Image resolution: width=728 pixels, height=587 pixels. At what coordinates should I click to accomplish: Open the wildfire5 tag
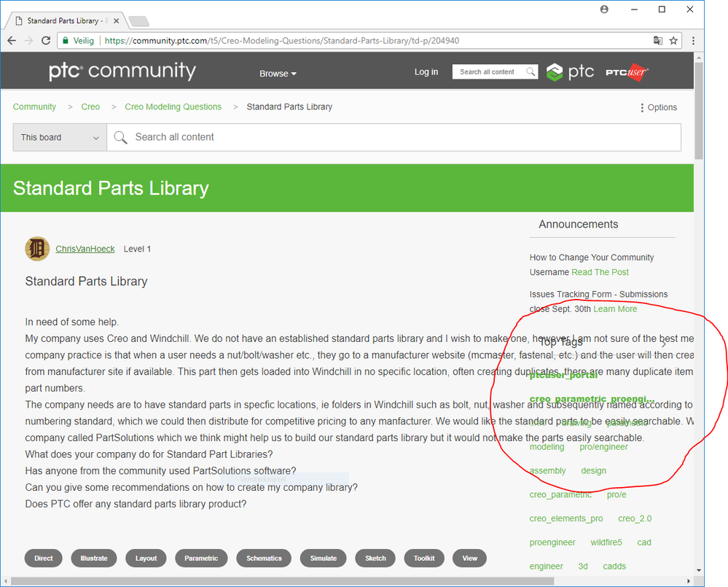[606, 543]
